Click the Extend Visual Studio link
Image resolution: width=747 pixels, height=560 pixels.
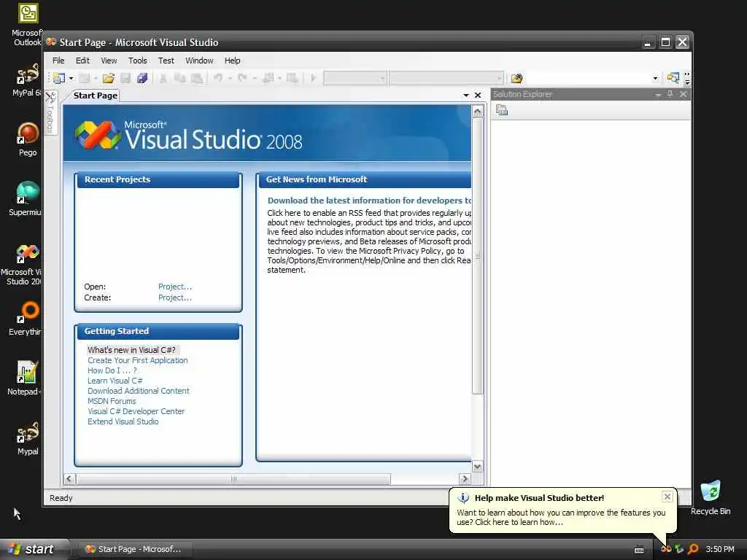pyautogui.click(x=123, y=421)
